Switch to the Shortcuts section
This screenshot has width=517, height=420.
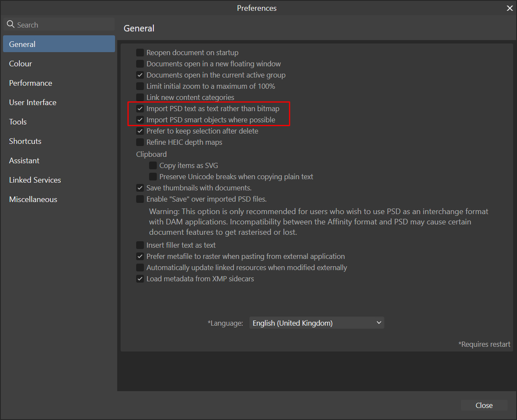click(x=25, y=141)
